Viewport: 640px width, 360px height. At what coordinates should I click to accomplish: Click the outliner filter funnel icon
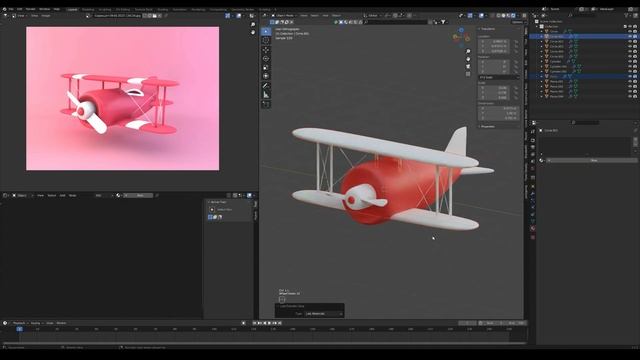click(x=627, y=16)
